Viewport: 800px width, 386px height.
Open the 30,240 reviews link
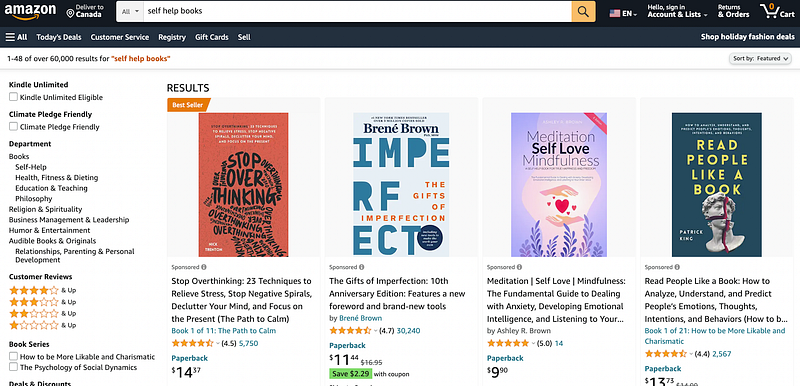click(408, 331)
